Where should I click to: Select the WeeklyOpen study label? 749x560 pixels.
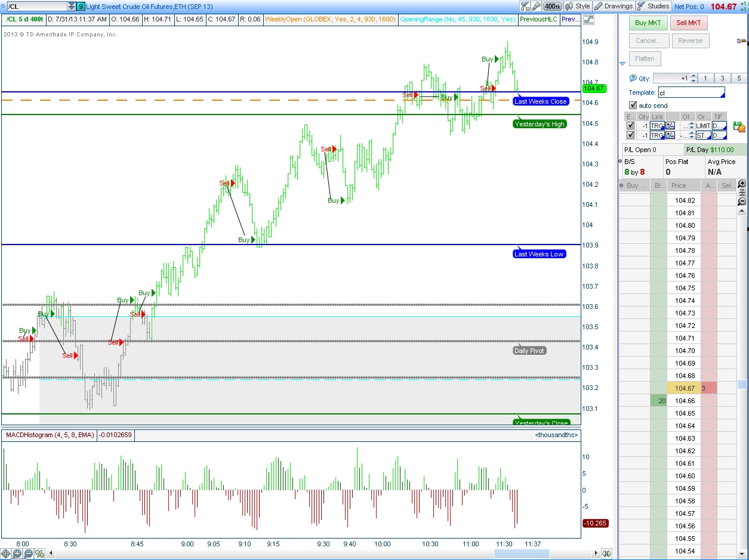tap(329, 19)
